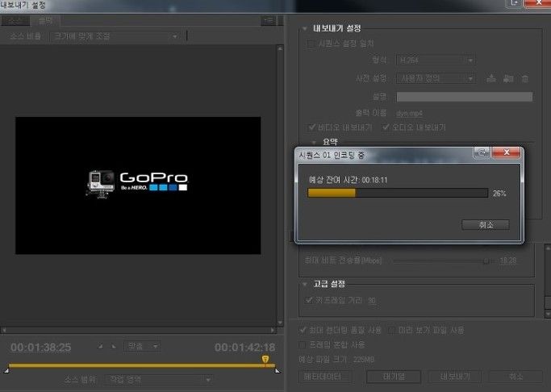Image resolution: width=551 pixels, height=392 pixels.
Task: Collapse the 고급 설정 section
Action: click(305, 284)
